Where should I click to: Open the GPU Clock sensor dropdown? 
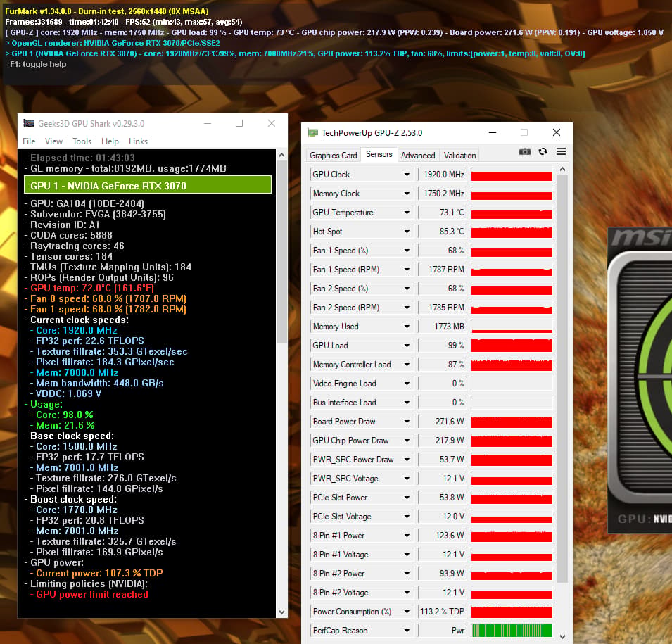pyautogui.click(x=407, y=175)
